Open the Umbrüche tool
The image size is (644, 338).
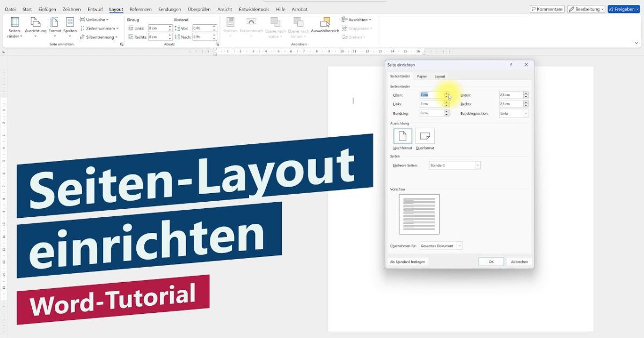(x=96, y=19)
